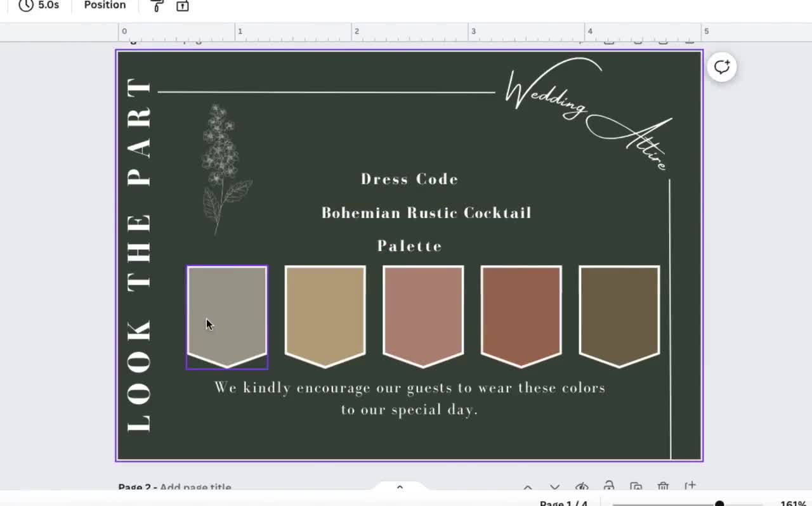
Task: Click the 'Page 1 / 4' indicator
Action: pos(564,503)
